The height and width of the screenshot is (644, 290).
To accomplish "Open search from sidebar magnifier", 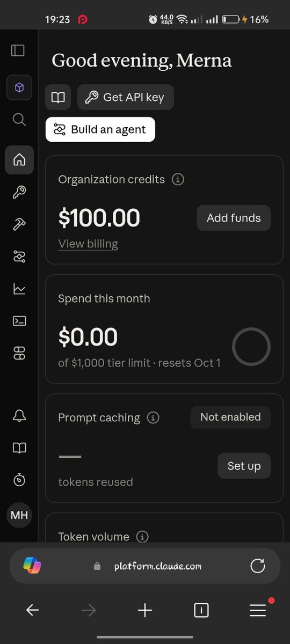I will tap(19, 119).
